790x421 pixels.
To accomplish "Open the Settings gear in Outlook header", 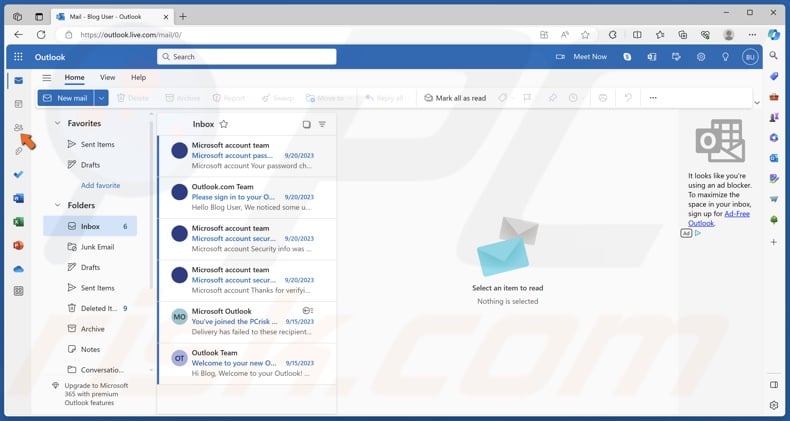I will 701,57.
